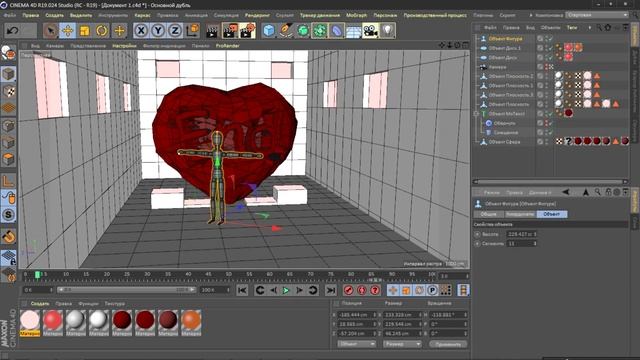Click the green timeline playhead marker
Viewport: 640px width, 360px height.
38,275
